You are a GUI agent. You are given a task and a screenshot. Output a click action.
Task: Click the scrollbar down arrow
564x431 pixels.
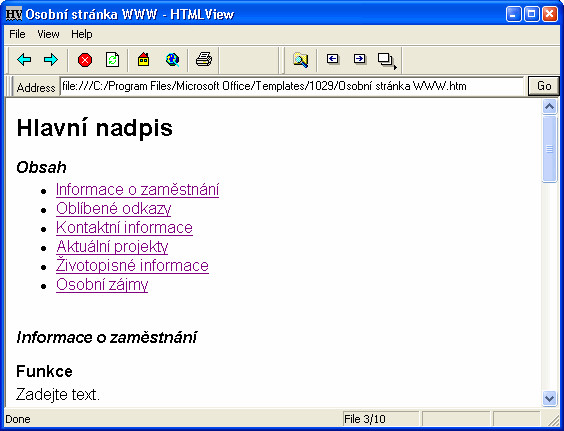tap(549, 399)
